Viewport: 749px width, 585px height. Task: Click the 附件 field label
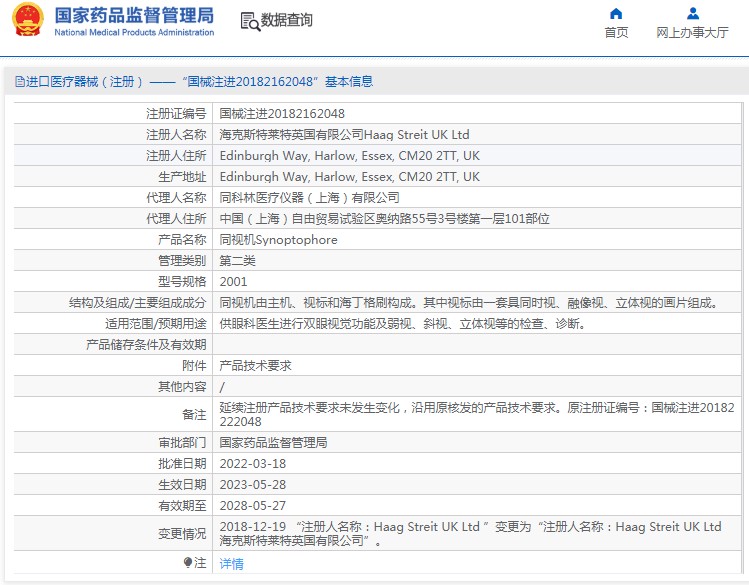[x=194, y=366]
